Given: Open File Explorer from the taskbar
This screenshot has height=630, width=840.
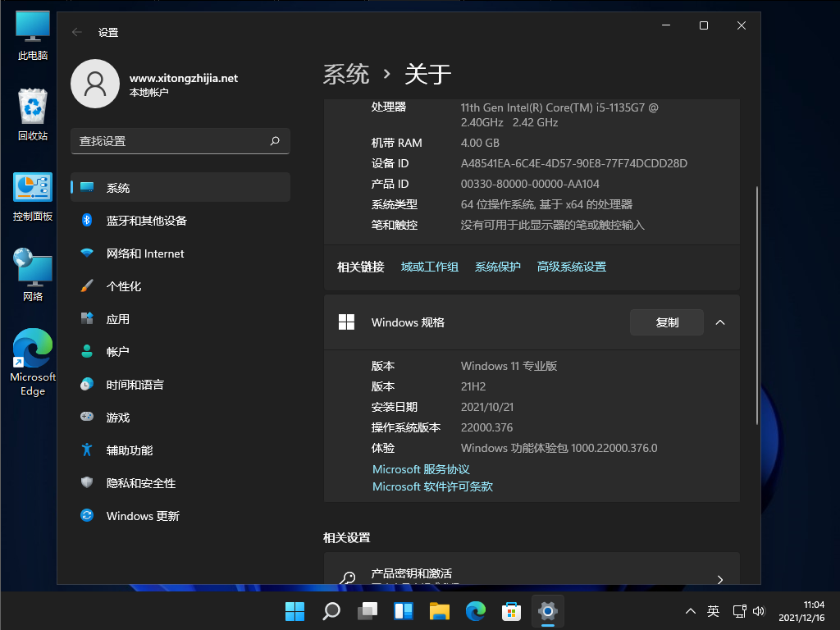Looking at the screenshot, I should 439,611.
